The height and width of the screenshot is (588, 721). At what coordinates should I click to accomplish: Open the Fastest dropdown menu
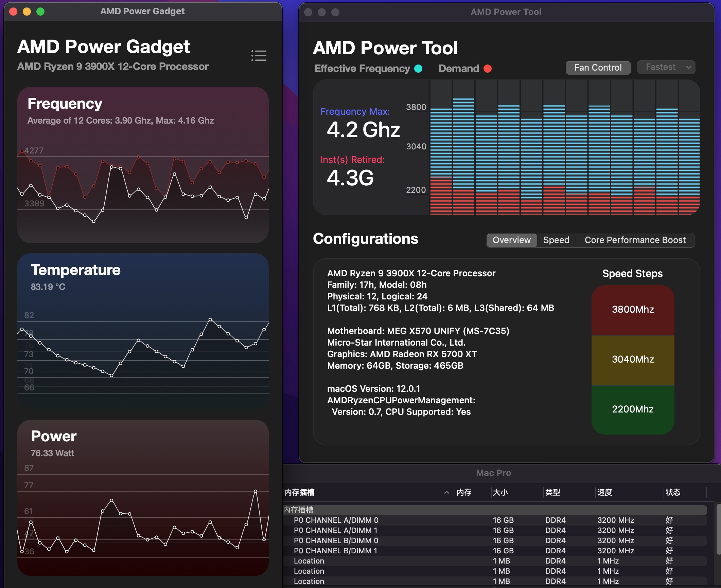tap(666, 67)
